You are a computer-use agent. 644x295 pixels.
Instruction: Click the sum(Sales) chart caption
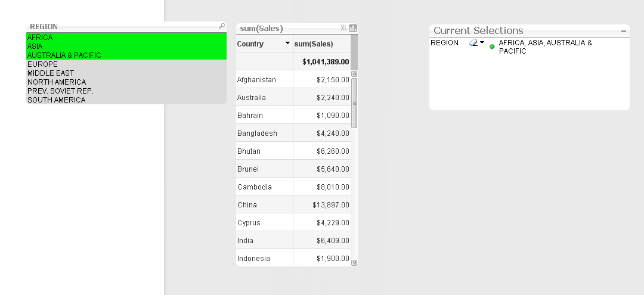tap(261, 29)
